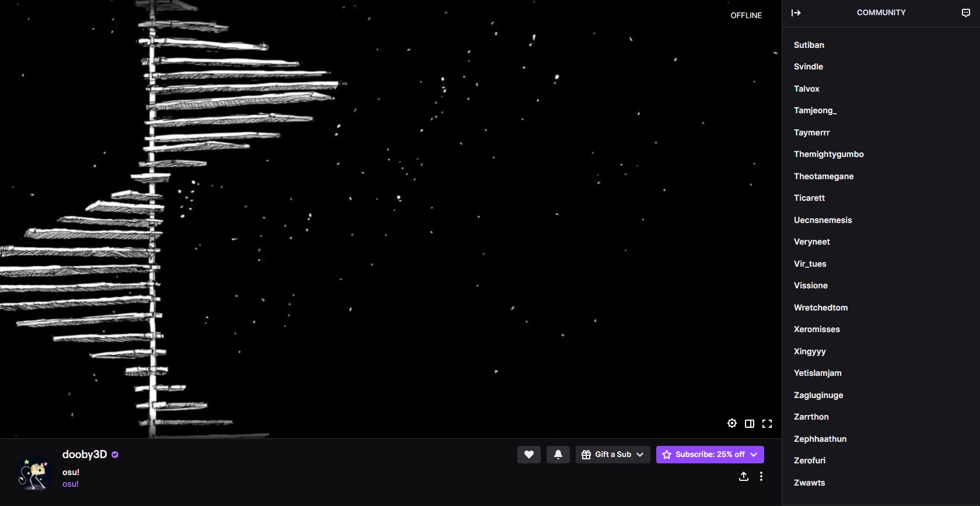Toggle the notification bell
Screen dimensions: 980x506
click(x=558, y=455)
